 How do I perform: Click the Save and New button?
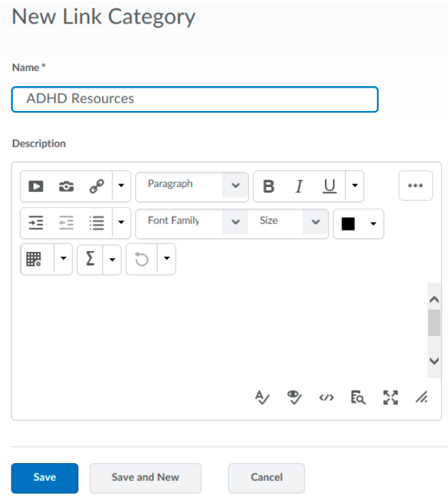coord(145,477)
